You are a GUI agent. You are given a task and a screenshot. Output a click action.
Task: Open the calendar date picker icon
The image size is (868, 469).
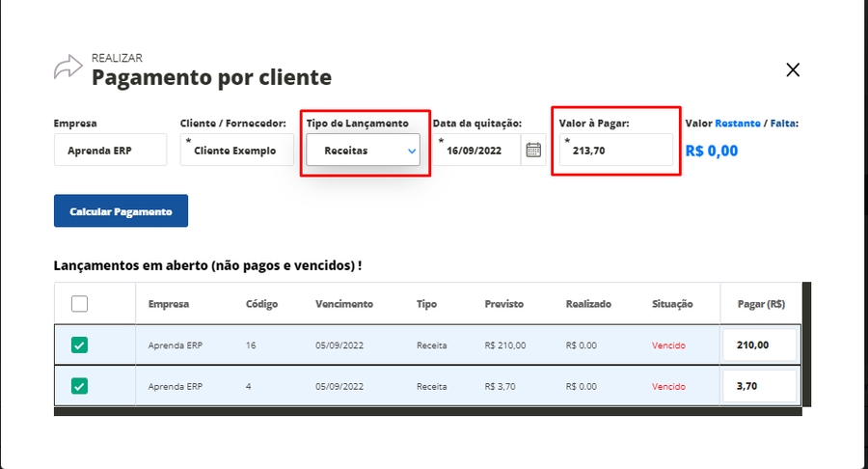(533, 151)
